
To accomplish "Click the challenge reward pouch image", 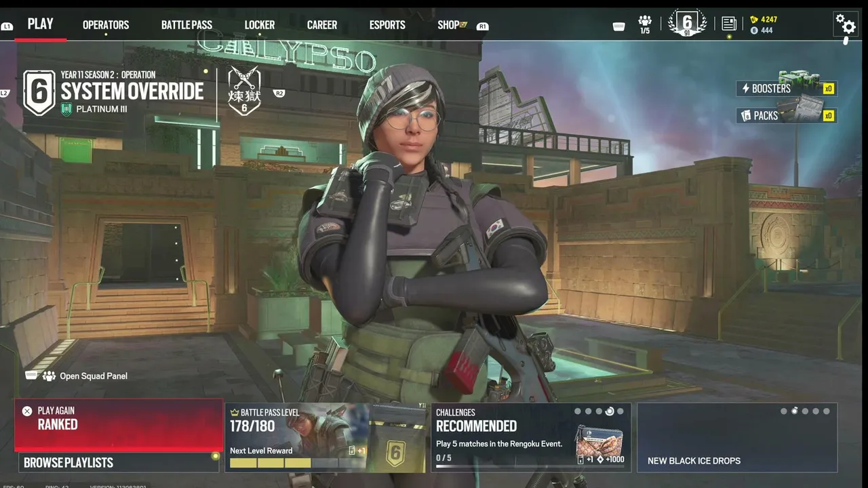I will coord(599,441).
